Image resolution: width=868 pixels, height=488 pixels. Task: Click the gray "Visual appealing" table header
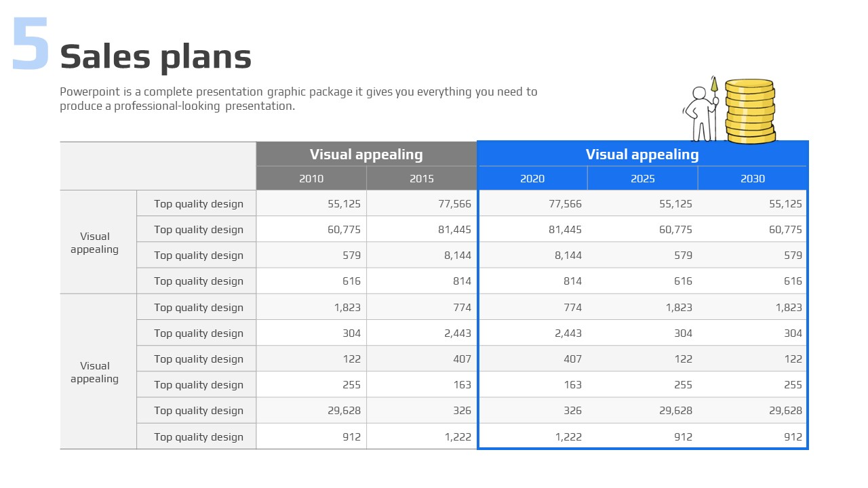pyautogui.click(x=366, y=154)
